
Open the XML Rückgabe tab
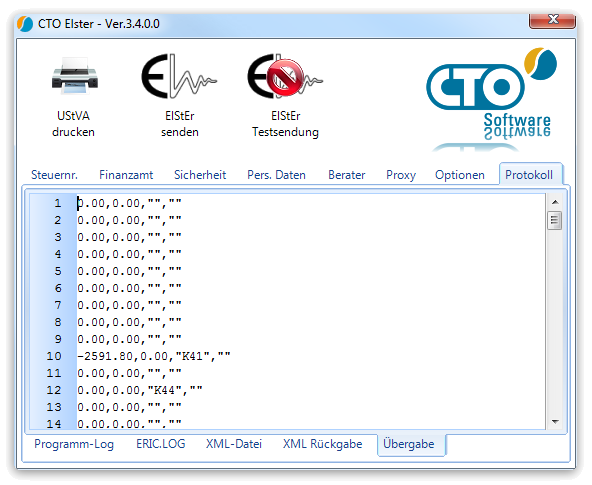[x=322, y=444]
